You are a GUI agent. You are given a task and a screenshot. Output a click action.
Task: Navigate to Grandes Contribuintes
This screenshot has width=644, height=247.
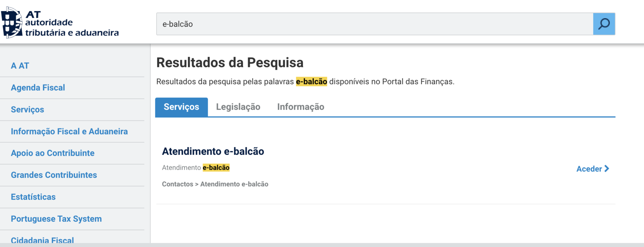[x=54, y=175]
